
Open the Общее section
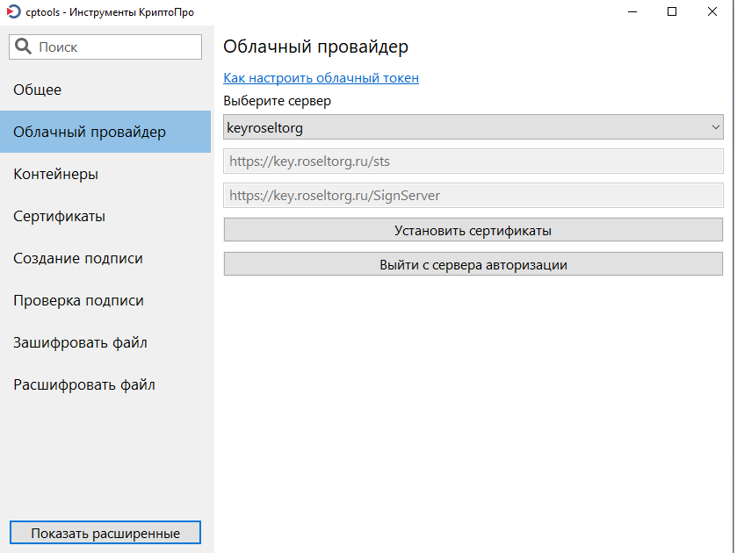click(105, 90)
